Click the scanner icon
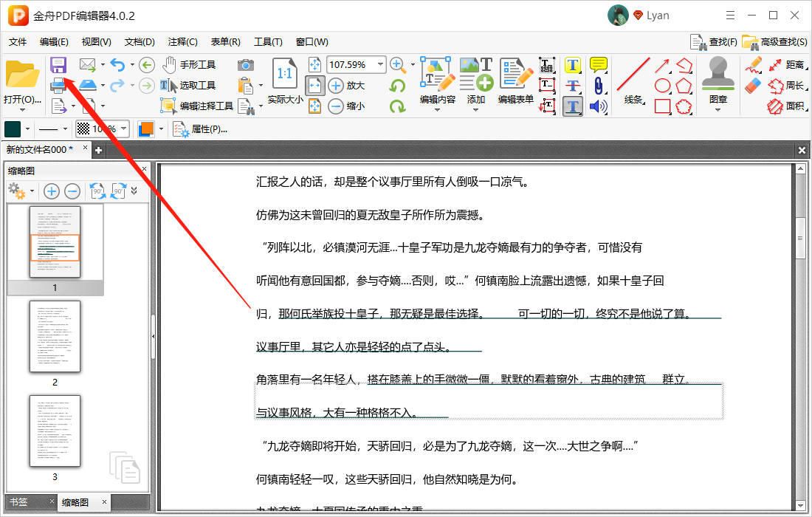812x517 pixels. 88,85
